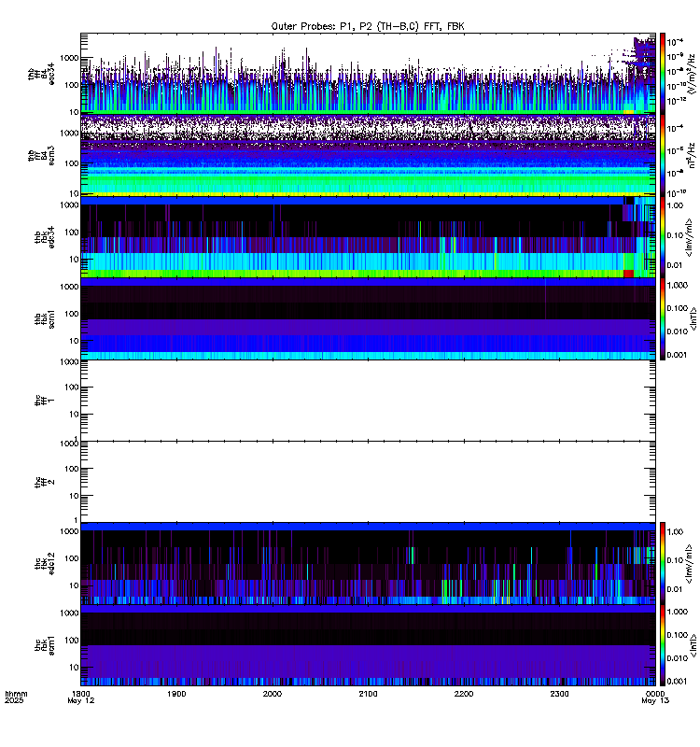Click the 'thb fff 64 scm3' panel label
This screenshot has width=700, height=747.
click(41, 156)
